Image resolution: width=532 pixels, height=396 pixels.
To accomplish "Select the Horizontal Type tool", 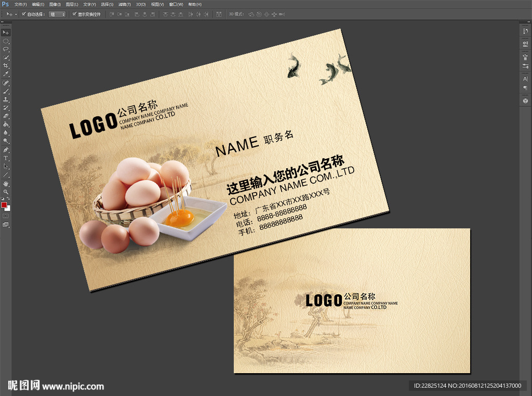I will coord(6,158).
